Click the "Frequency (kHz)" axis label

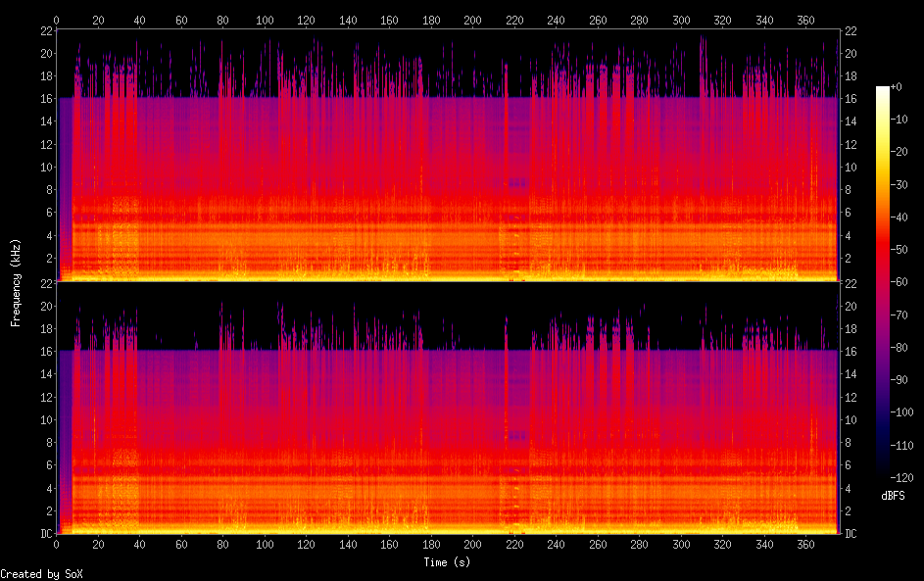pyautogui.click(x=16, y=282)
